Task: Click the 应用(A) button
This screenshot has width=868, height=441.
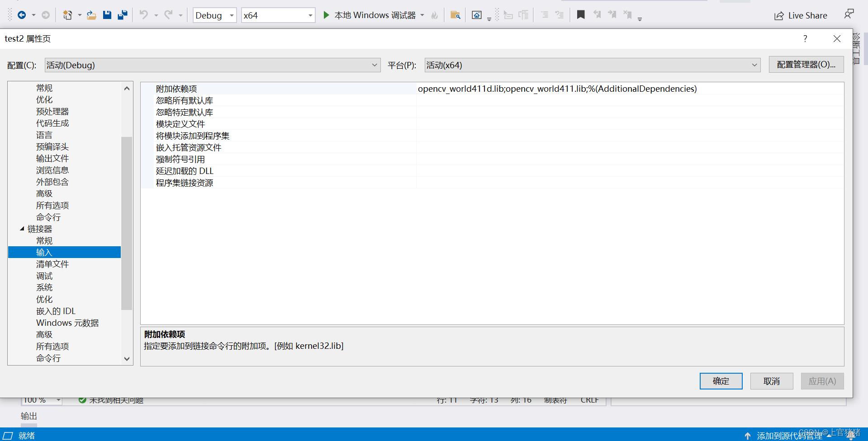Action: pyautogui.click(x=822, y=381)
